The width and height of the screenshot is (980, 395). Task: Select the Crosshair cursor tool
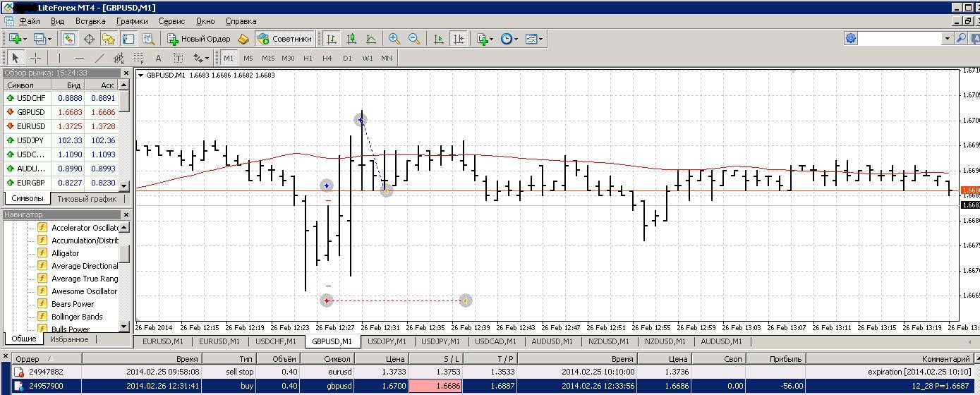(x=35, y=59)
